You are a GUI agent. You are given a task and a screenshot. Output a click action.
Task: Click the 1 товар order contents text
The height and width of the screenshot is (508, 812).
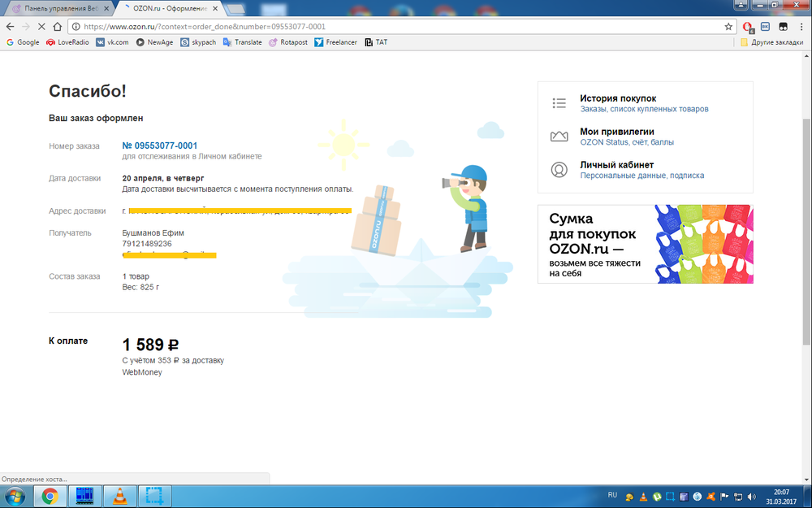(136, 276)
